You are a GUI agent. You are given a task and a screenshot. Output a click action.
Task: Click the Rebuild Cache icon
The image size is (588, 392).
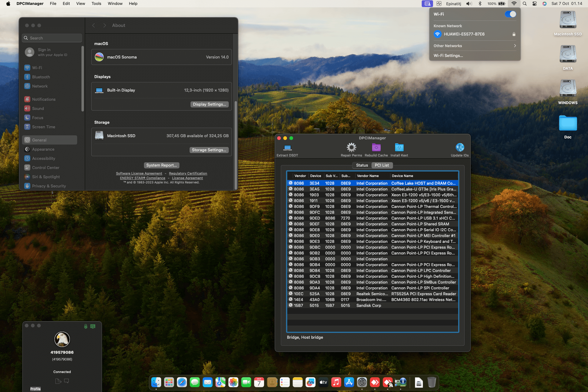[376, 148]
